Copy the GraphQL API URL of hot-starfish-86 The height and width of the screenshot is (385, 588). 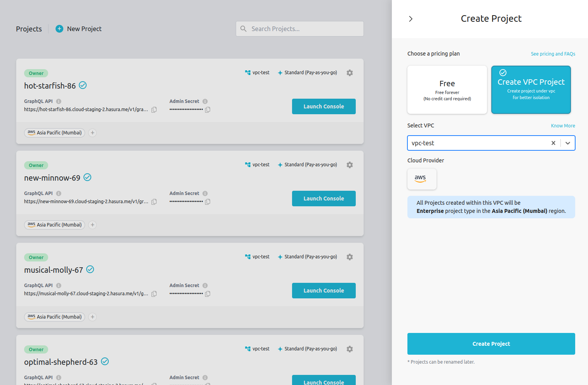(x=154, y=110)
